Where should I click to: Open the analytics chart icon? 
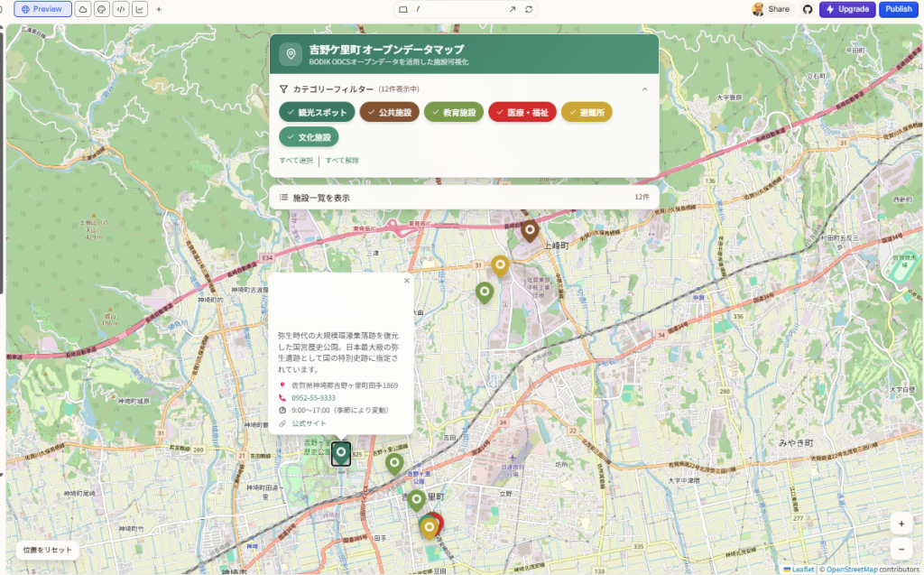[x=140, y=9]
